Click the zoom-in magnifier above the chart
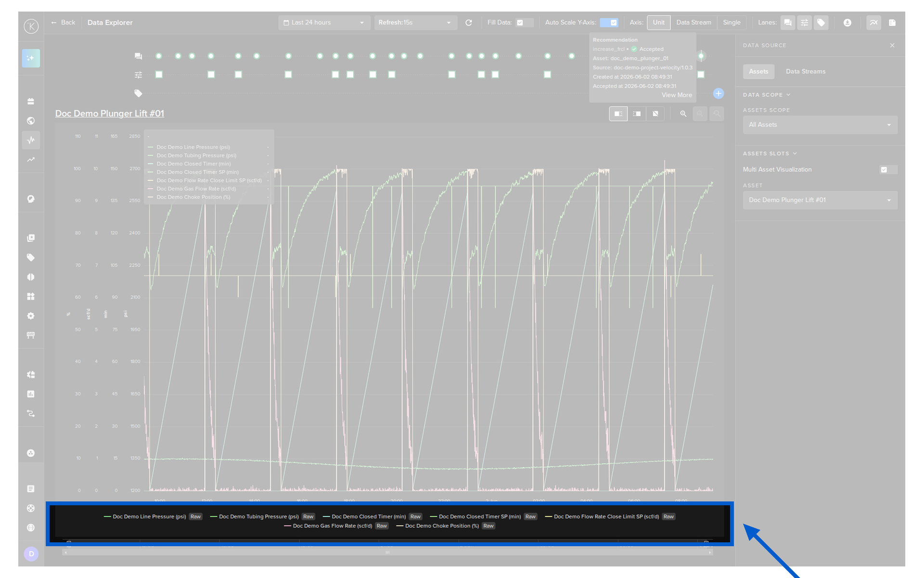The height and width of the screenshot is (578, 924). coord(683,114)
